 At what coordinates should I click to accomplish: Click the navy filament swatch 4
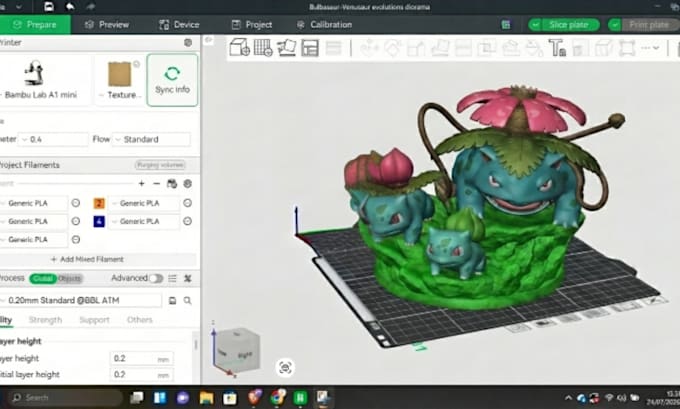point(99,221)
